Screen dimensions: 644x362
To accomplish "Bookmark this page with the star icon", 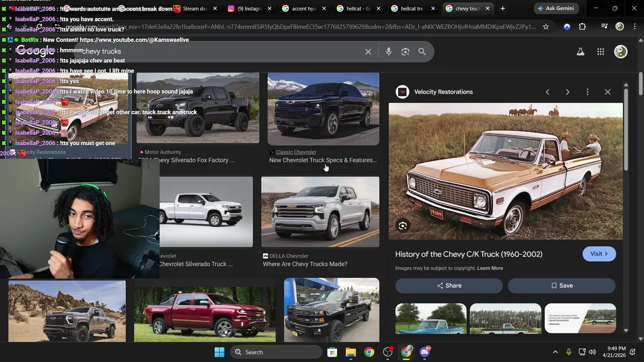I will (546, 27).
